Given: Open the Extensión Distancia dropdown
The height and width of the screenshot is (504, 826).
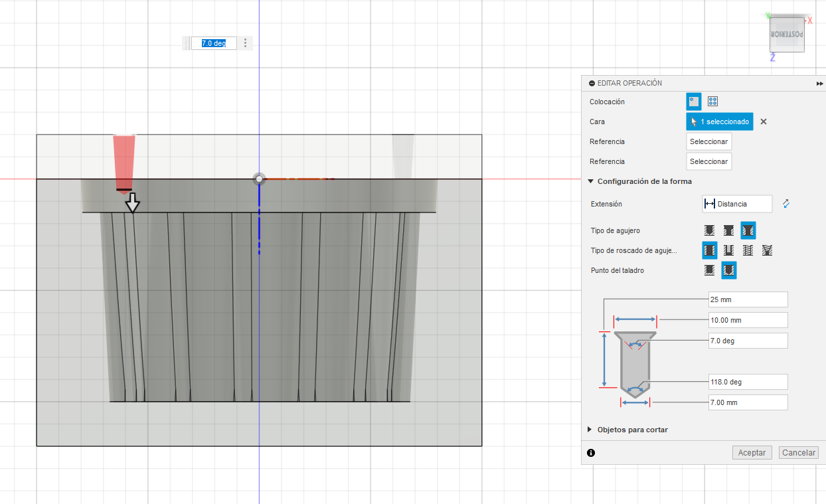Looking at the screenshot, I should pyautogui.click(x=737, y=204).
